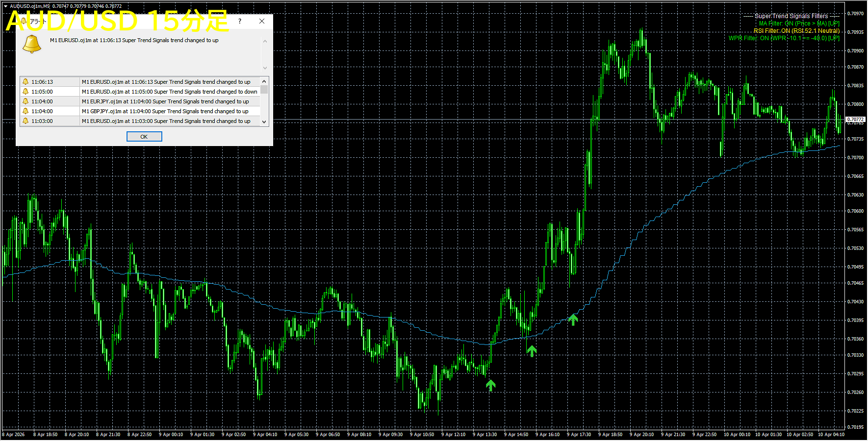This screenshot has height=441, width=868.
Task: Click the current price label 0.70772
Action: pos(856,119)
